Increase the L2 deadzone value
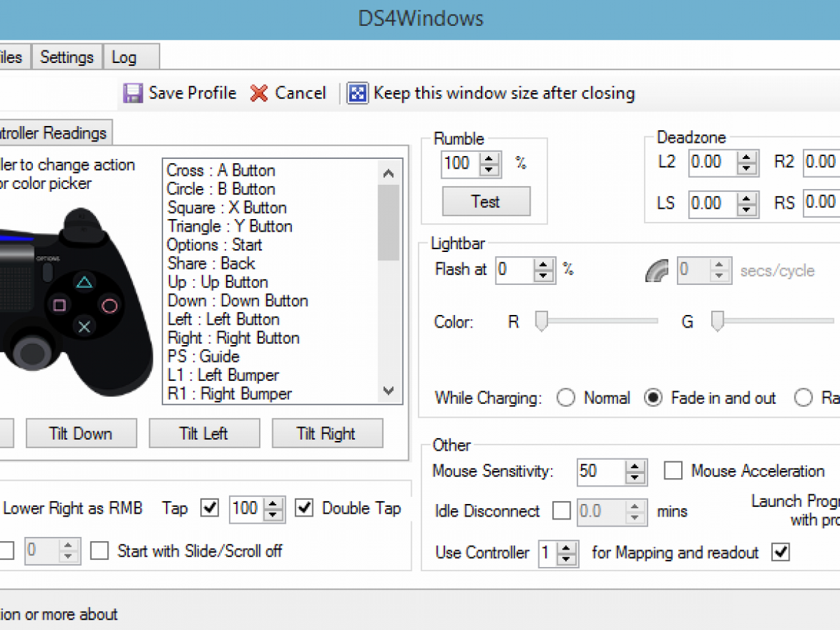Viewport: 840px width, 630px height. point(748,157)
